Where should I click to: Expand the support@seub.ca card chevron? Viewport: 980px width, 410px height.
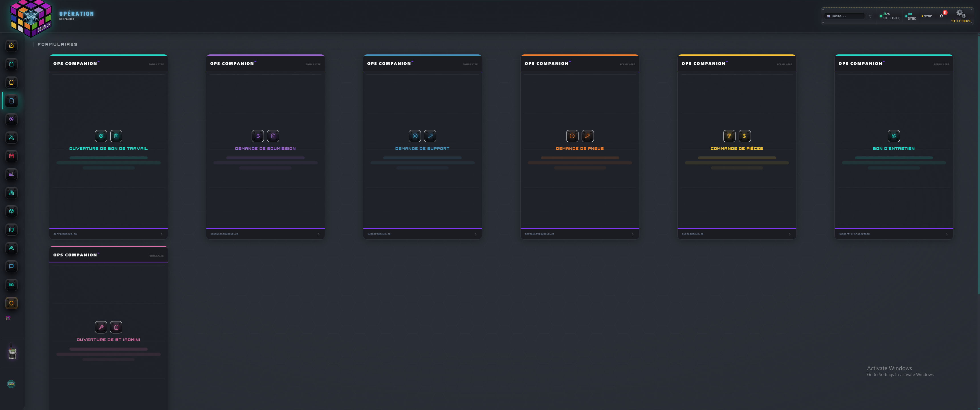click(476, 234)
